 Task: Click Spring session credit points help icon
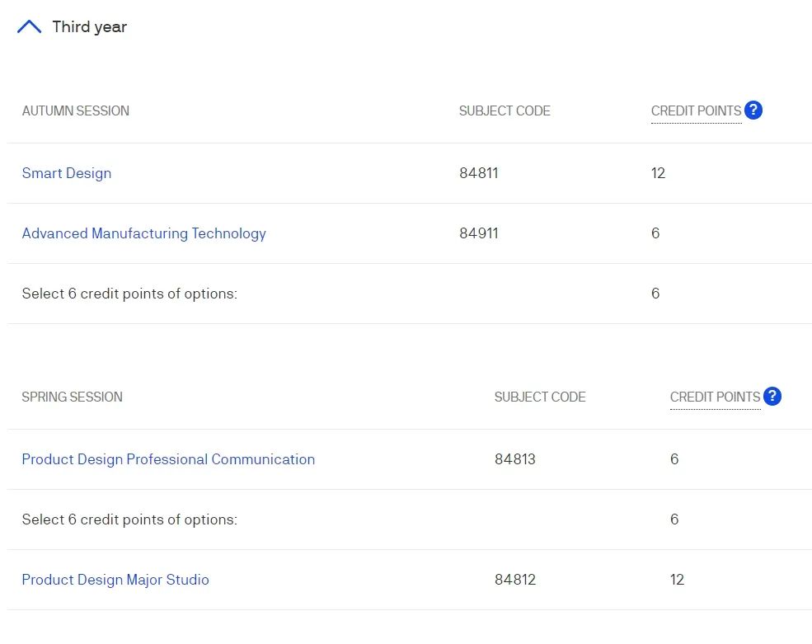coord(772,397)
